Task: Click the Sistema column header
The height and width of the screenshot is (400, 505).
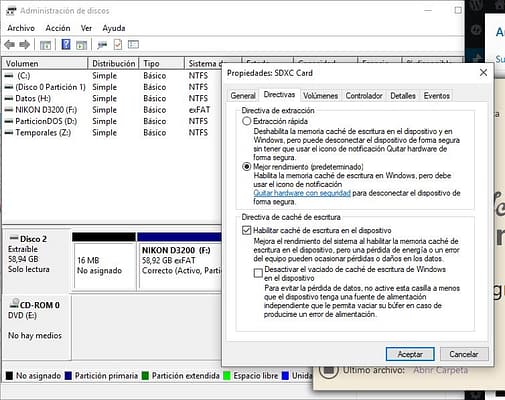Action: click(204, 63)
